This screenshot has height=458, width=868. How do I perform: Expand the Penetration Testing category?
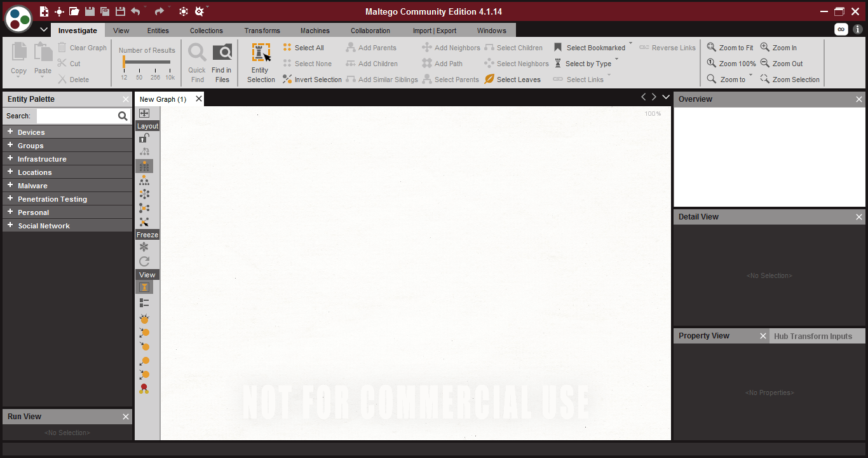click(x=10, y=198)
